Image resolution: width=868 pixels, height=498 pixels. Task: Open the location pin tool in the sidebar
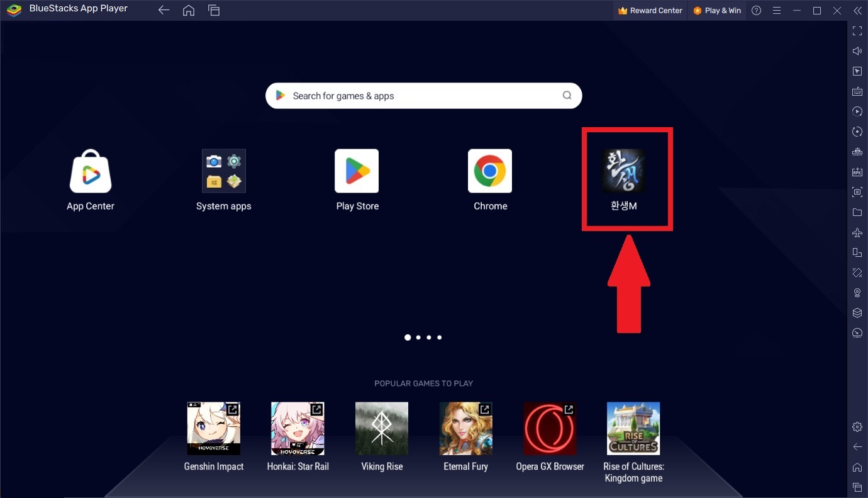coord(857,293)
